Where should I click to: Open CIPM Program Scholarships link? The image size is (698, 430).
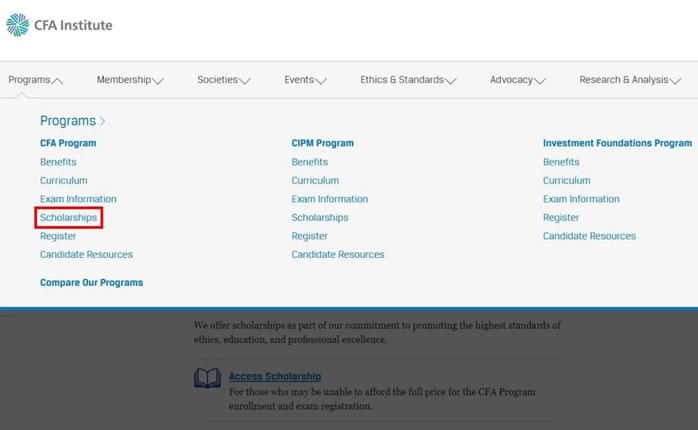320,217
